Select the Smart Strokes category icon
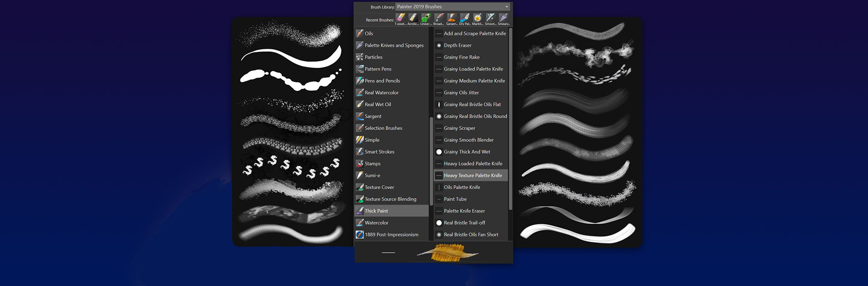Viewport: 868px width, 286px height. (360, 152)
